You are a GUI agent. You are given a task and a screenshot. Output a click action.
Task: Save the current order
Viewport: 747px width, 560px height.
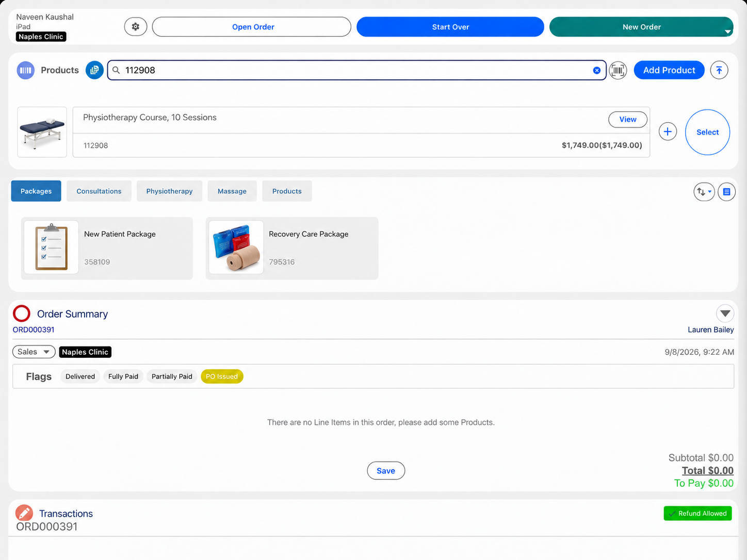coord(386,470)
